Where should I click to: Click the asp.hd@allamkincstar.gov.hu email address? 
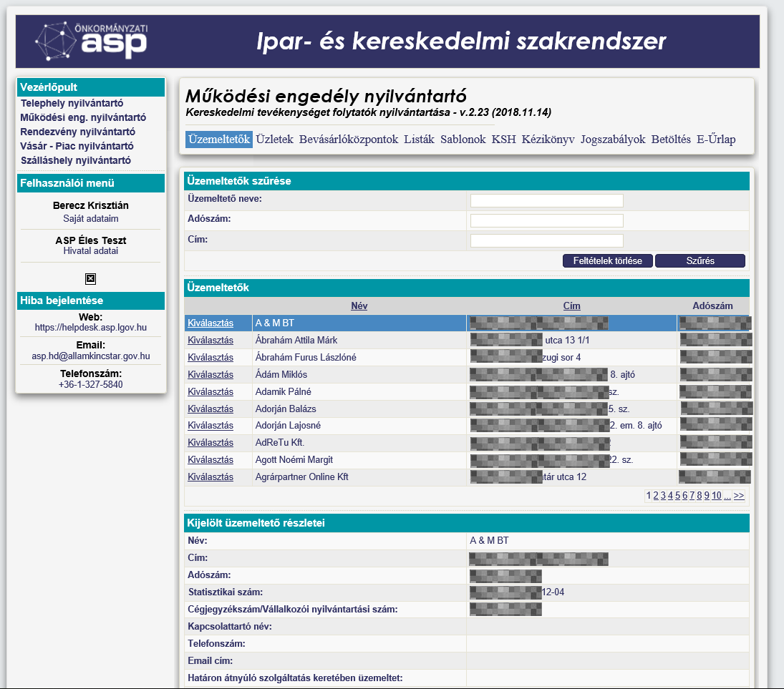[90, 356]
